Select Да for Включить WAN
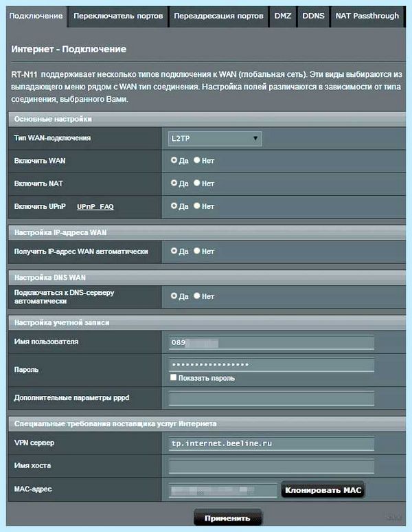 (174, 160)
